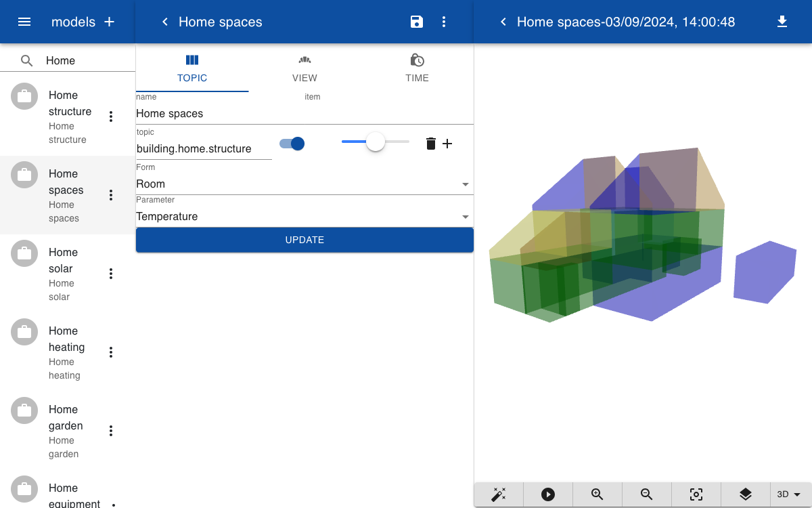Image resolution: width=812 pixels, height=508 pixels.
Task: Open options menu for Home solar
Action: click(111, 274)
